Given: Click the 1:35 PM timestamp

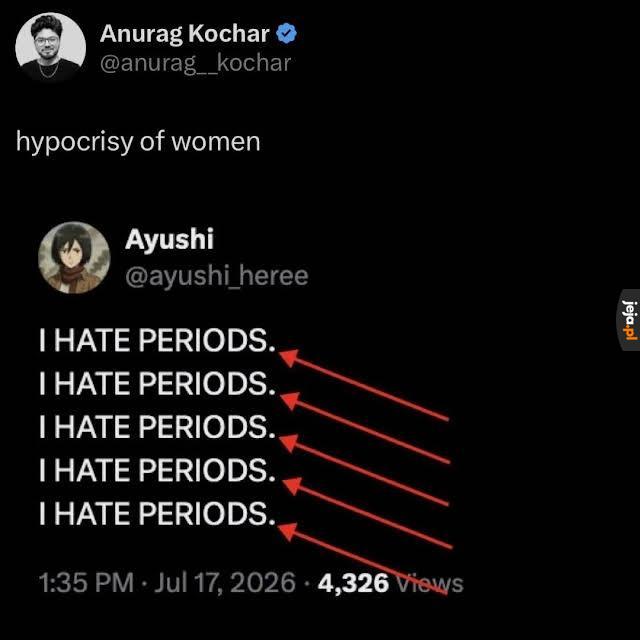Looking at the screenshot, I should pos(87,582).
